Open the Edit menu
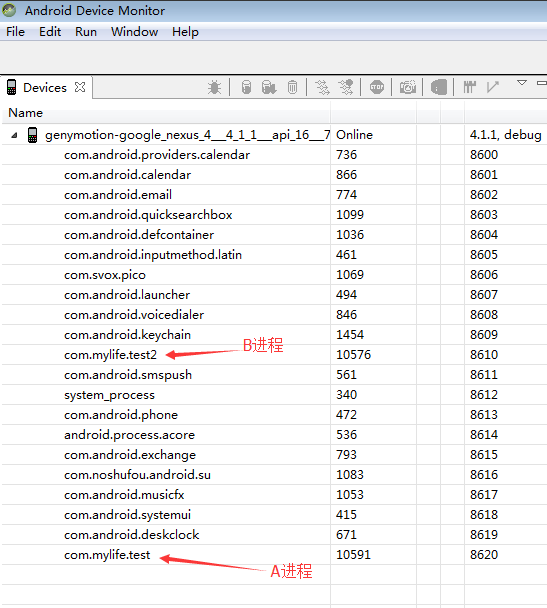The width and height of the screenshot is (547, 608). pos(50,32)
